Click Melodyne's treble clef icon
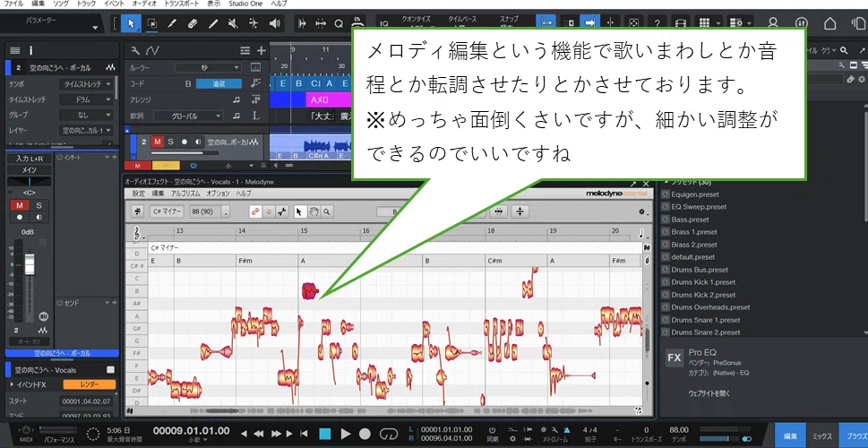 pyautogui.click(x=136, y=233)
